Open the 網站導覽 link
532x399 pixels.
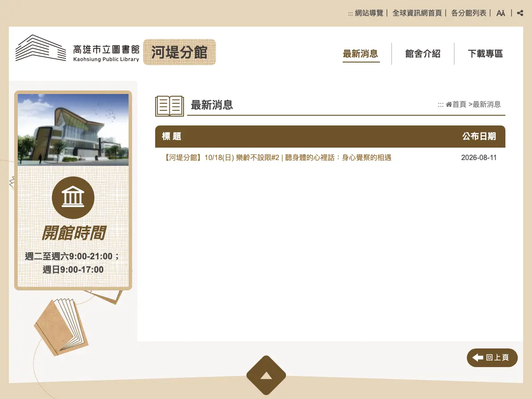[369, 13]
